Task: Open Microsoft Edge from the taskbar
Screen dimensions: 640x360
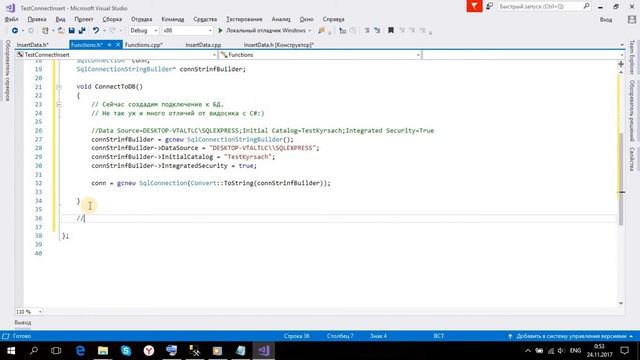Action: coord(80,351)
